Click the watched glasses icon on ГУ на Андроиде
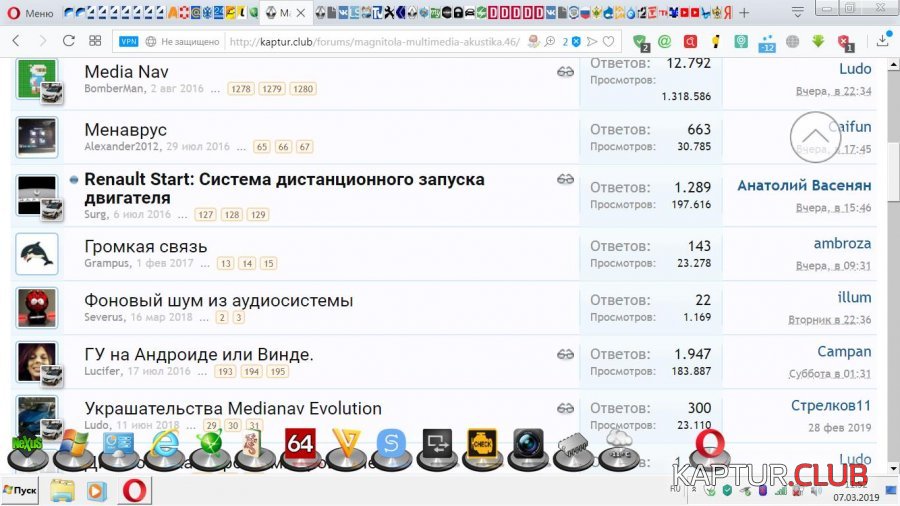 coord(565,355)
